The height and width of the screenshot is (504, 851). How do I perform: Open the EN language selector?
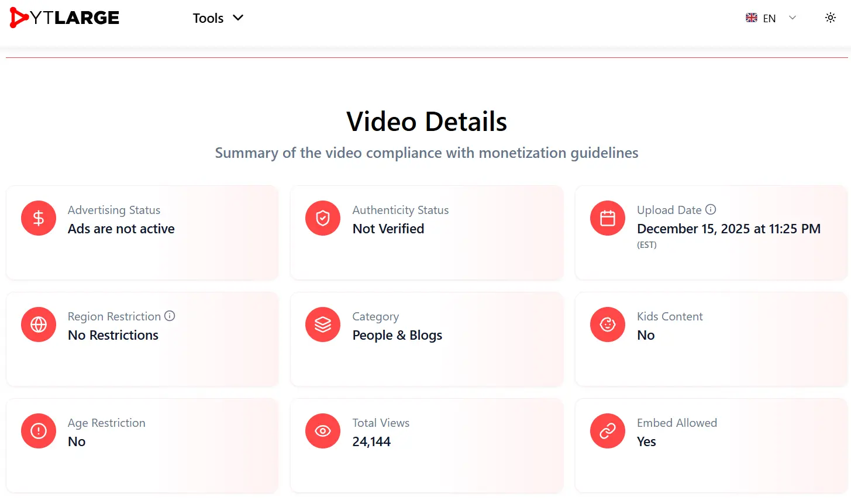771,18
